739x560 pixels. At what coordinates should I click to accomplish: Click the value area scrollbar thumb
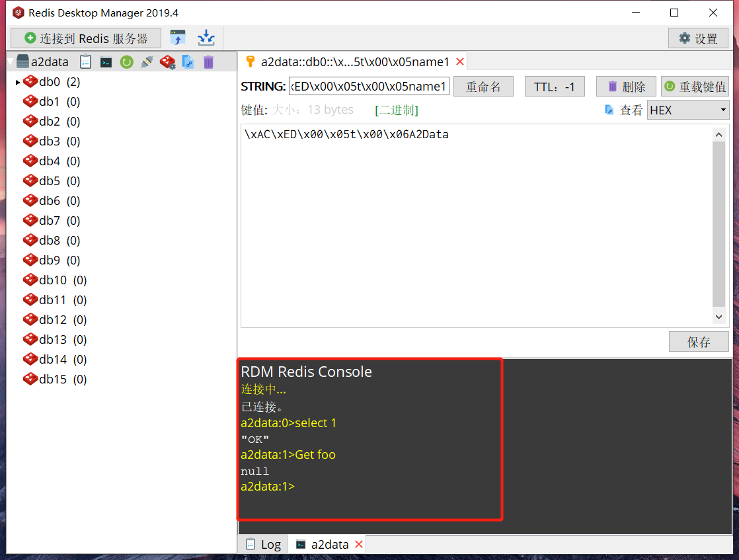click(x=719, y=224)
